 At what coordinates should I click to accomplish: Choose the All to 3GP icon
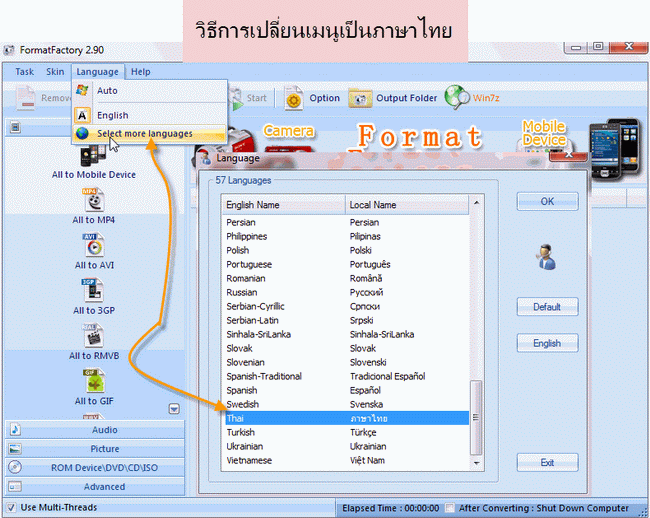[94, 290]
